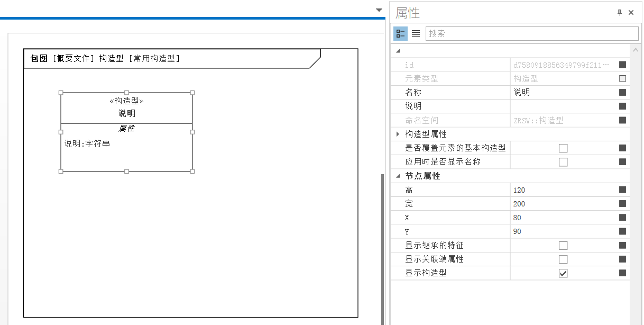Screen dimensions: 644x325
Task: Uncheck the 显示构造型 checkbox
Action: pos(563,273)
